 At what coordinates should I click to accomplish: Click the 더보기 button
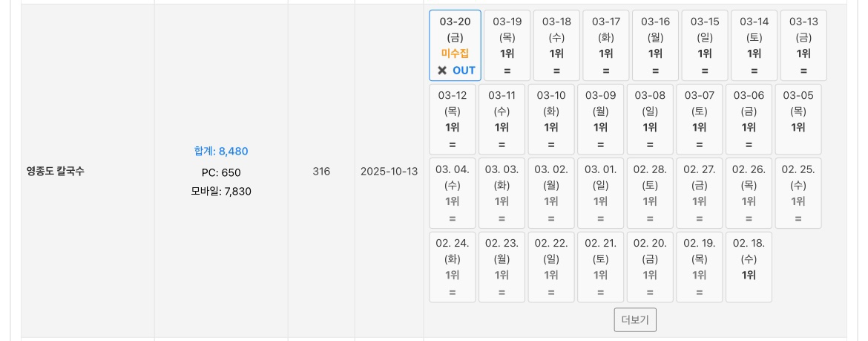tap(635, 320)
